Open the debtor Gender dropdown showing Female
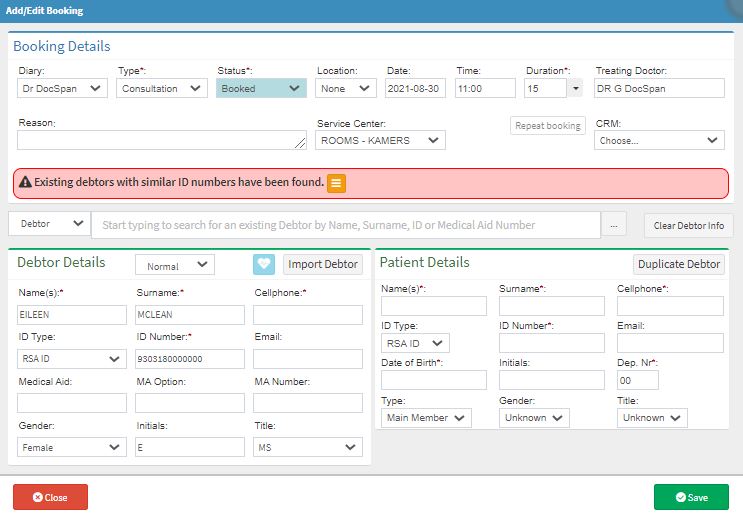Image resolution: width=743 pixels, height=516 pixels. [72, 448]
